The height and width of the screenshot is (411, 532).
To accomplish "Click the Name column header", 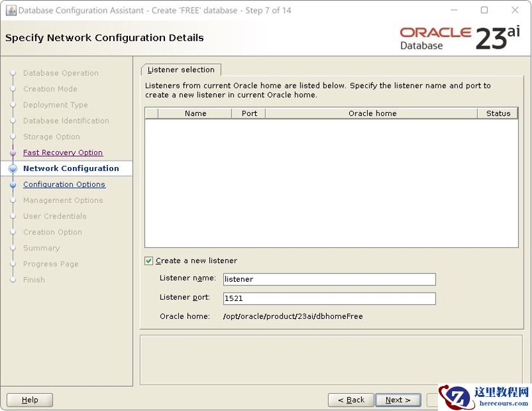I will click(195, 113).
